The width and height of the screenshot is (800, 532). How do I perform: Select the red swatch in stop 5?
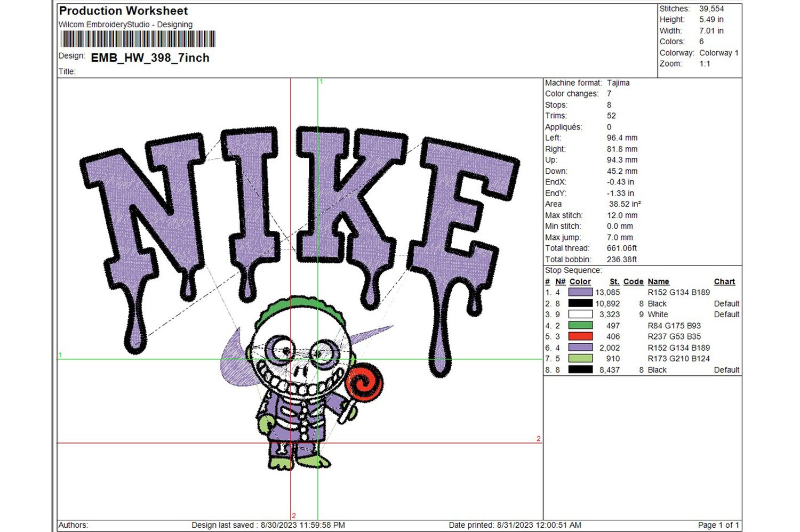pyautogui.click(x=580, y=336)
